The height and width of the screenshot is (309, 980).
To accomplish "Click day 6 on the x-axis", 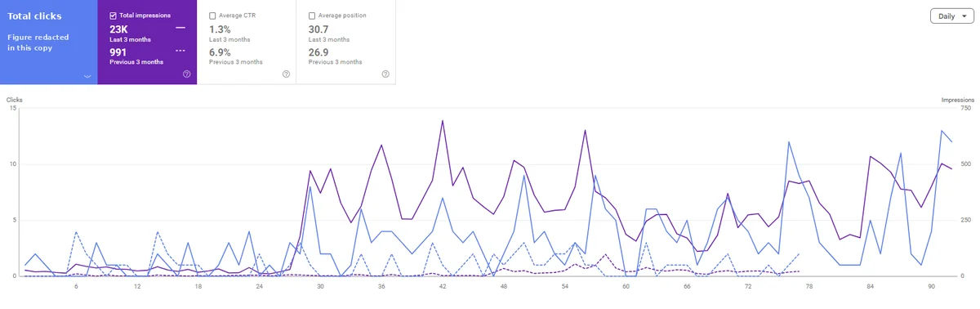I will point(76,286).
